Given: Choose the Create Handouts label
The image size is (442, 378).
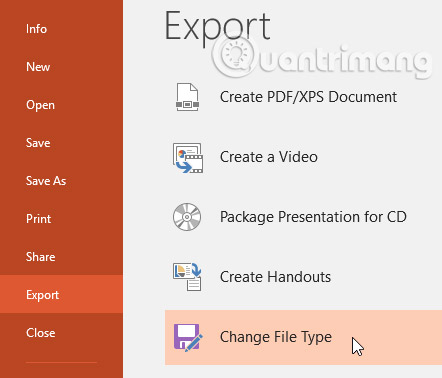Looking at the screenshot, I should click(275, 277).
